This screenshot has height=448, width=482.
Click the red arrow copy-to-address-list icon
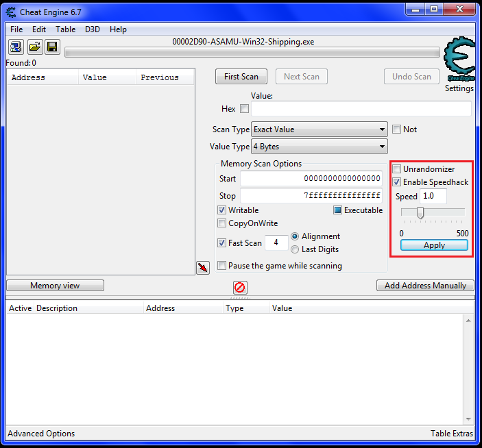point(203,268)
